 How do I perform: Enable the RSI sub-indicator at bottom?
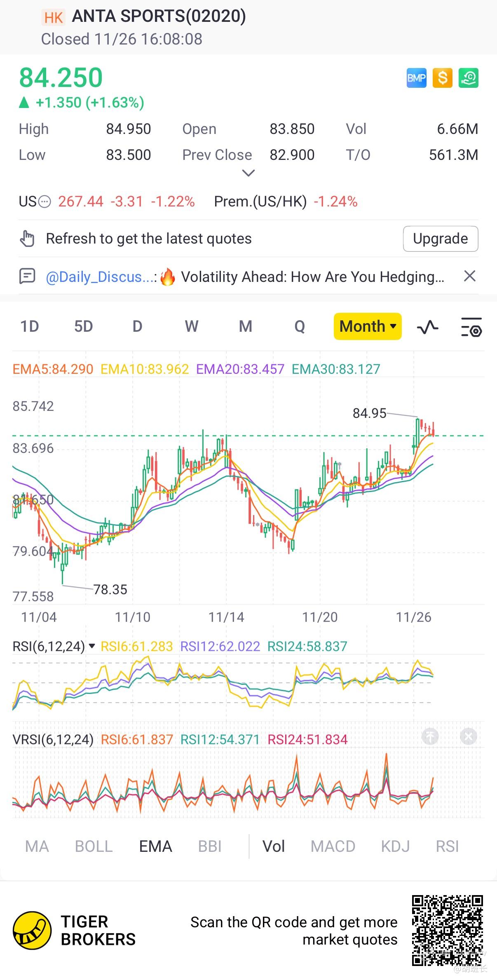click(447, 846)
